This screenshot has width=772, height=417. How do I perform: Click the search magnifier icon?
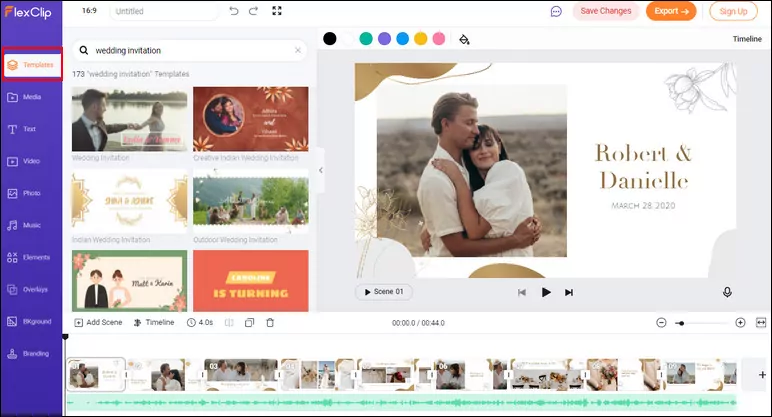[x=84, y=50]
